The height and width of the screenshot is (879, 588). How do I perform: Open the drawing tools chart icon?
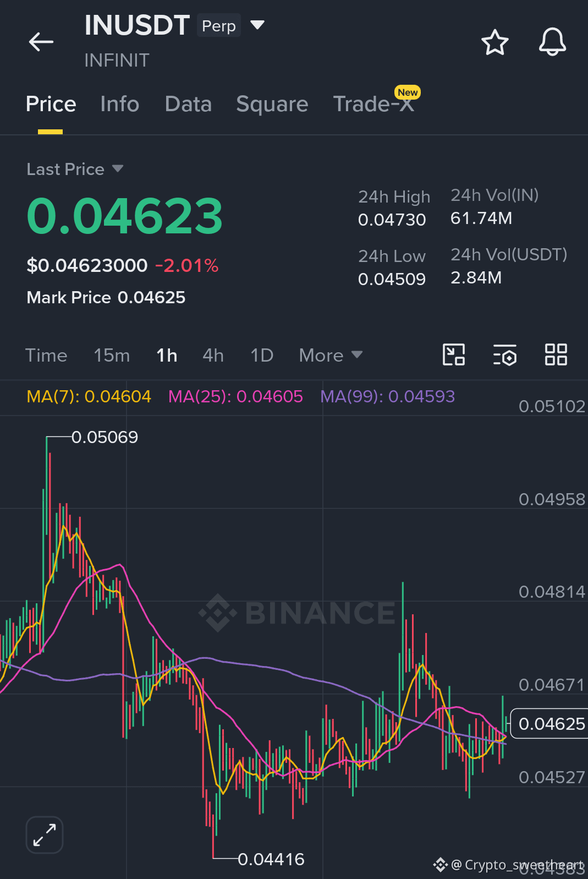[454, 354]
